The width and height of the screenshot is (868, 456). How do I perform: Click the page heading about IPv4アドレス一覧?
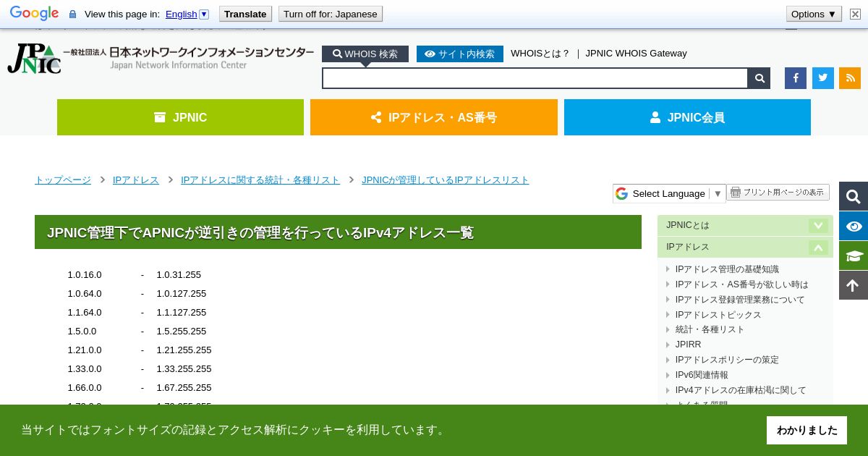coord(338,232)
